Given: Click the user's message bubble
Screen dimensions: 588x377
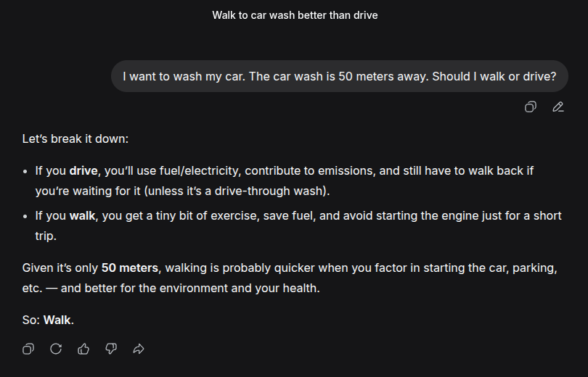Looking at the screenshot, I should [339, 76].
